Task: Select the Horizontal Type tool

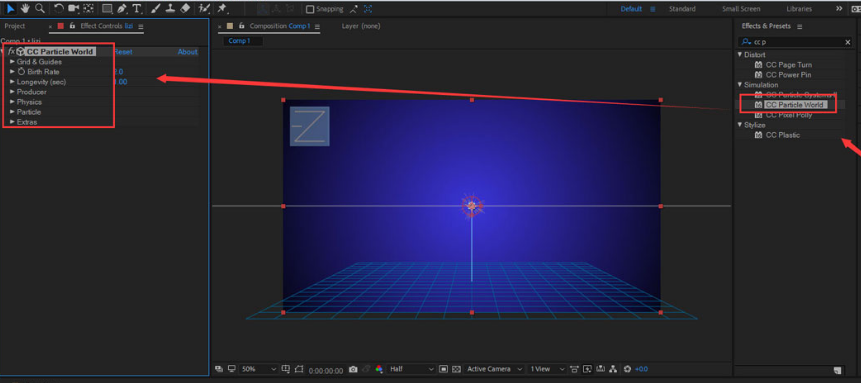Action: pyautogui.click(x=137, y=8)
